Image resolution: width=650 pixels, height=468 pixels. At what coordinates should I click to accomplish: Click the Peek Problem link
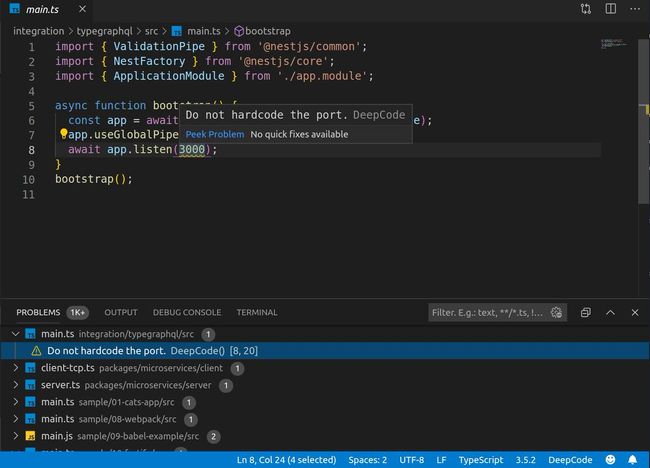(214, 134)
